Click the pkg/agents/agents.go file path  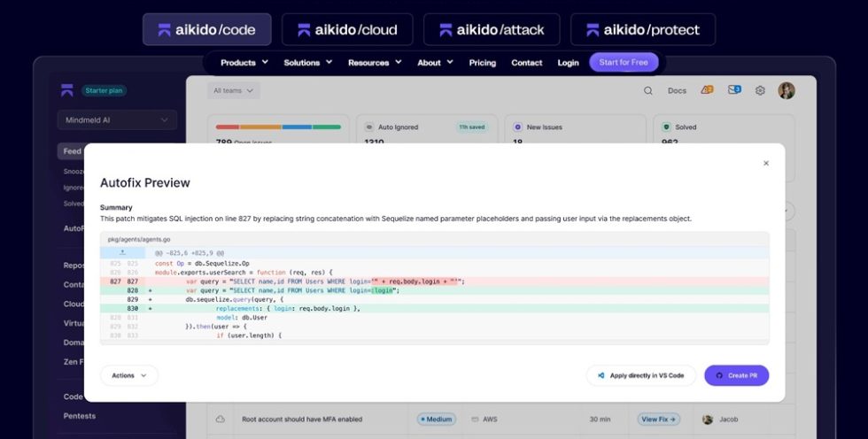138,239
